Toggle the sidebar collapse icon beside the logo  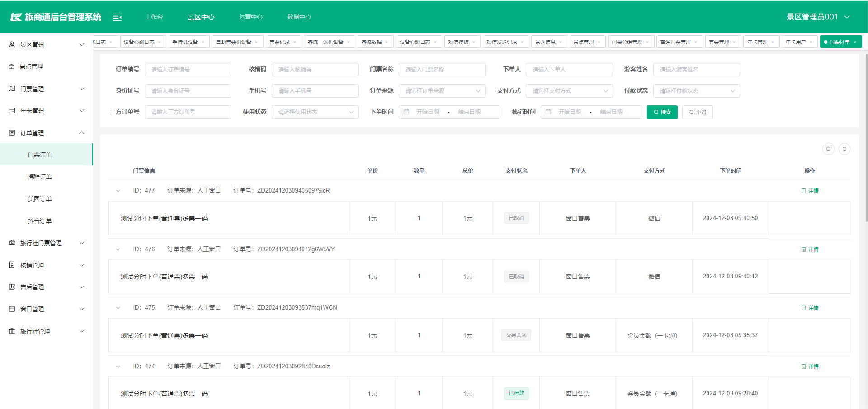click(x=117, y=17)
